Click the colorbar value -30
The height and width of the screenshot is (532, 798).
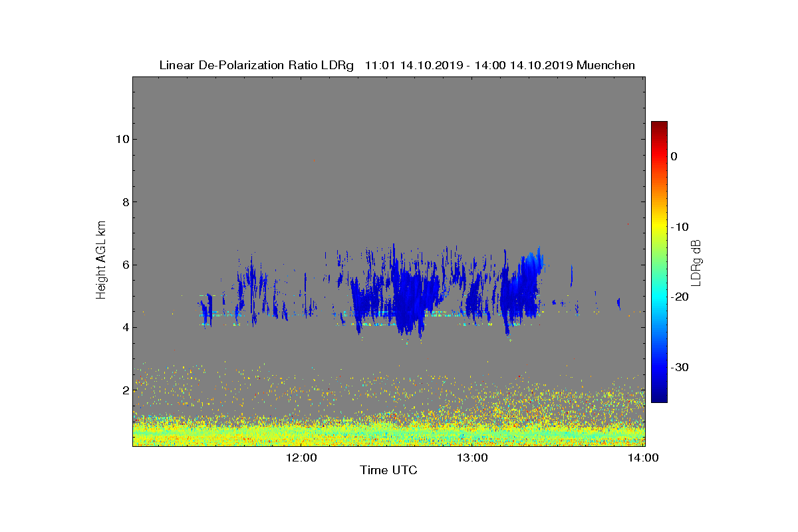click(x=679, y=367)
